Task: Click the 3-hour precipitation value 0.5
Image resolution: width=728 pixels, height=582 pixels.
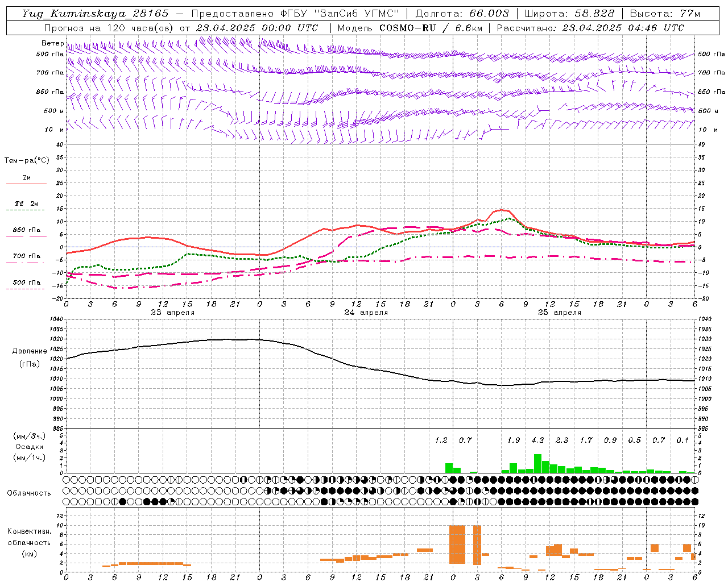Action: pyautogui.click(x=634, y=440)
